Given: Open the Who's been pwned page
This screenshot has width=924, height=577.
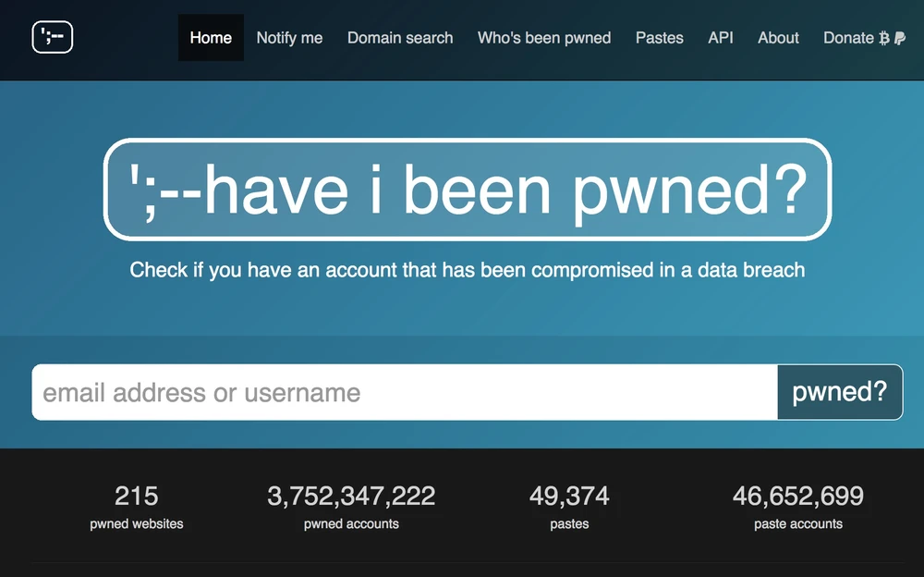Looking at the screenshot, I should [x=544, y=38].
